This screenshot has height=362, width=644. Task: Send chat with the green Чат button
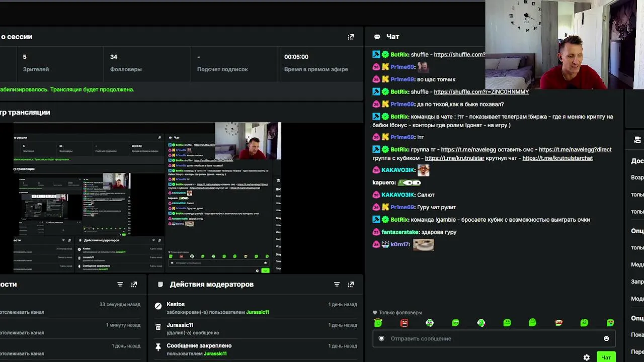click(606, 357)
